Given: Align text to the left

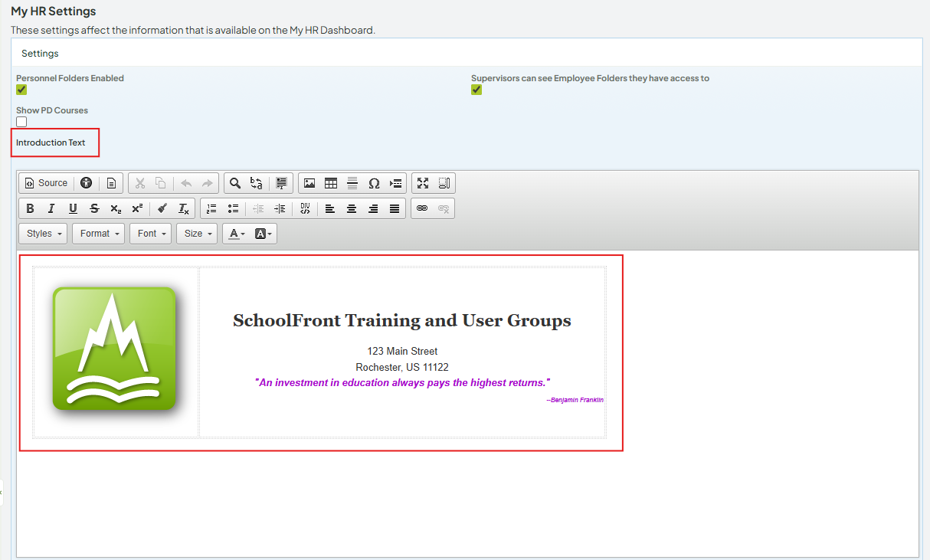Looking at the screenshot, I should click(330, 208).
